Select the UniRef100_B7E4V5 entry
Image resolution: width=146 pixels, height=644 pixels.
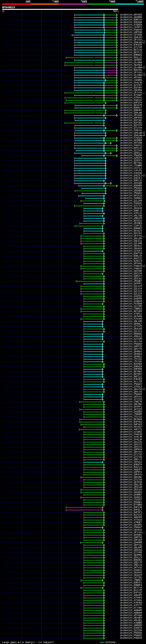[x=131, y=45]
